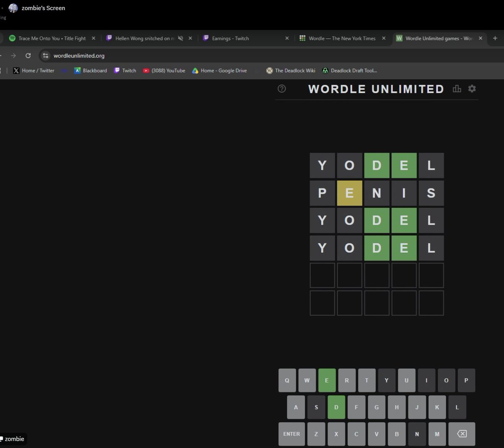Image resolution: width=504 pixels, height=448 pixels.
Task: Switch to the Wordle New York Times tab
Action: 342,38
